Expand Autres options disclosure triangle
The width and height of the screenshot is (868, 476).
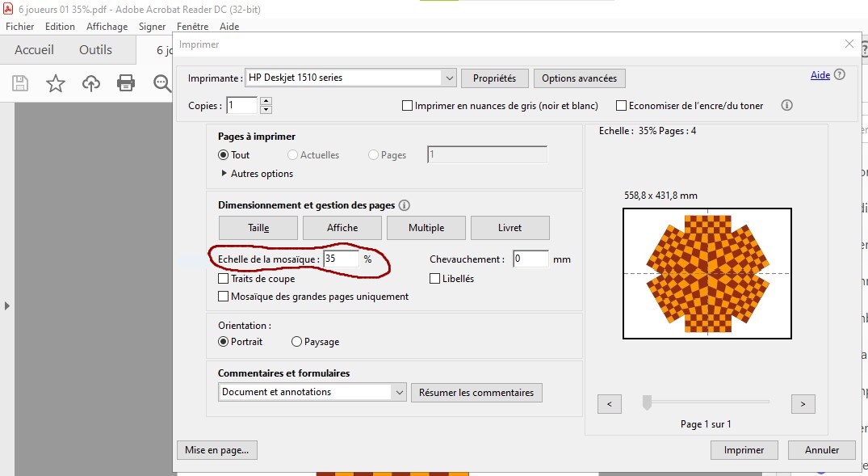click(224, 174)
